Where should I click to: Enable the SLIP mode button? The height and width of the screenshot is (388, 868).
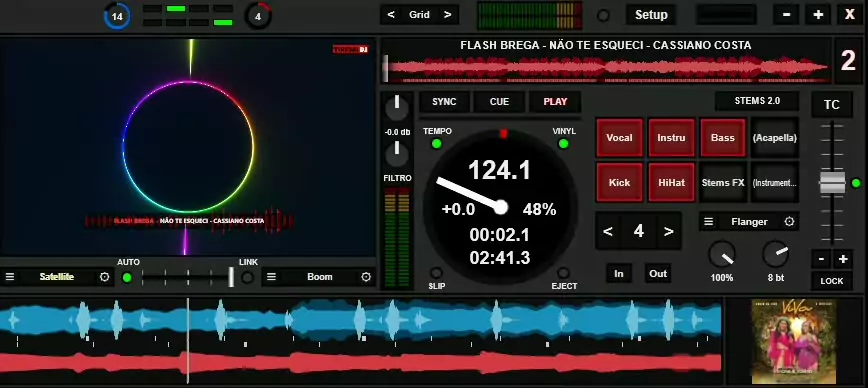436,273
